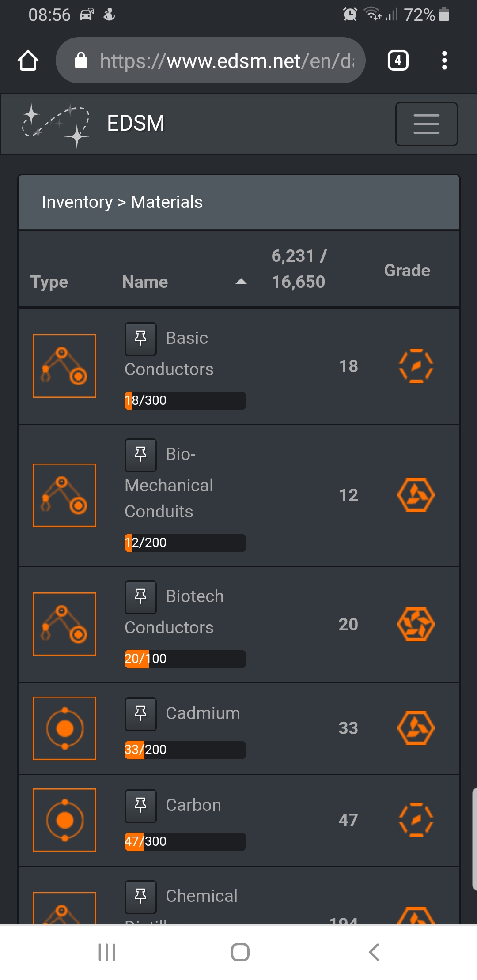The image size is (477, 980).
Task: Click the EDSM site title link
Action: click(136, 123)
